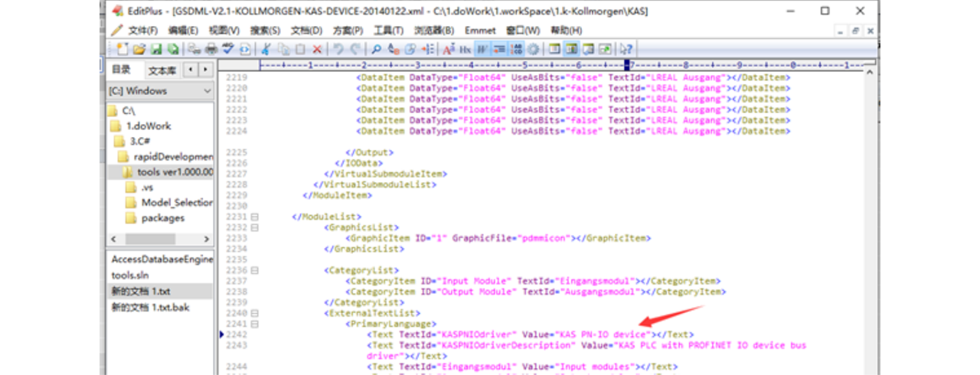Click the Save icon in toolbar

156,49
